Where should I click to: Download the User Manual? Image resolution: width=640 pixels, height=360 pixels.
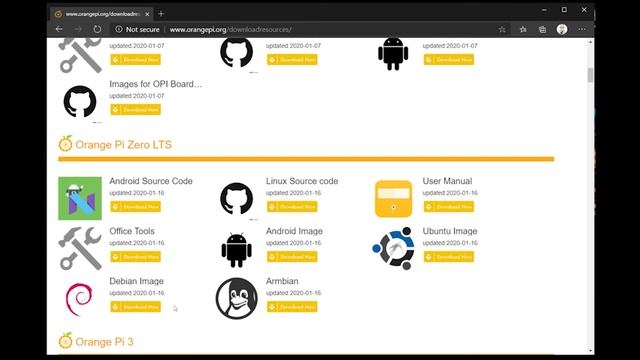pyautogui.click(x=449, y=207)
